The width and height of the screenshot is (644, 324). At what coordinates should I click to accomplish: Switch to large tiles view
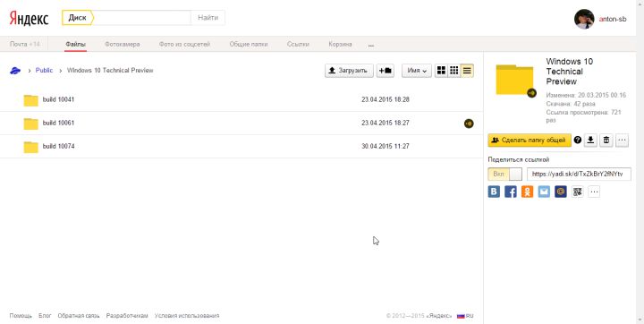[441, 71]
